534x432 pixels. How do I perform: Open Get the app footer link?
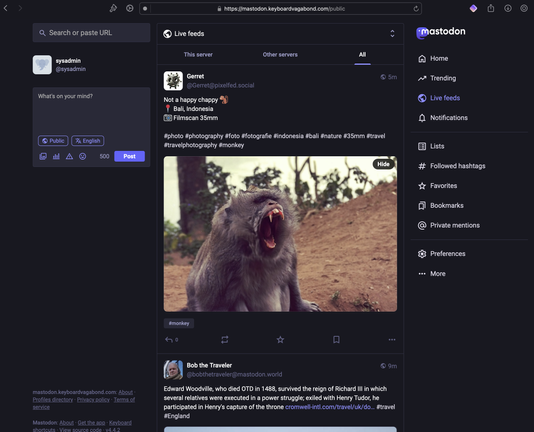pyautogui.click(x=91, y=423)
